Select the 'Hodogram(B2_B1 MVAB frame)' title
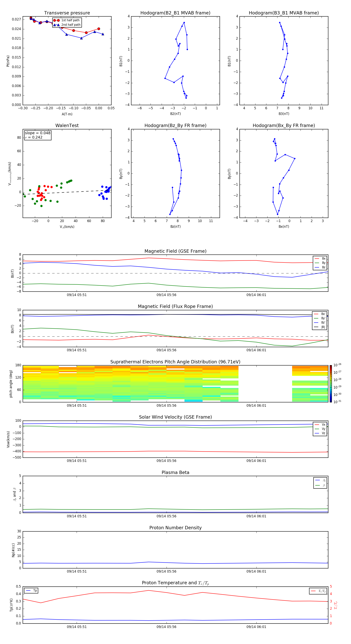The height and width of the screenshot is (644, 351). click(x=175, y=13)
